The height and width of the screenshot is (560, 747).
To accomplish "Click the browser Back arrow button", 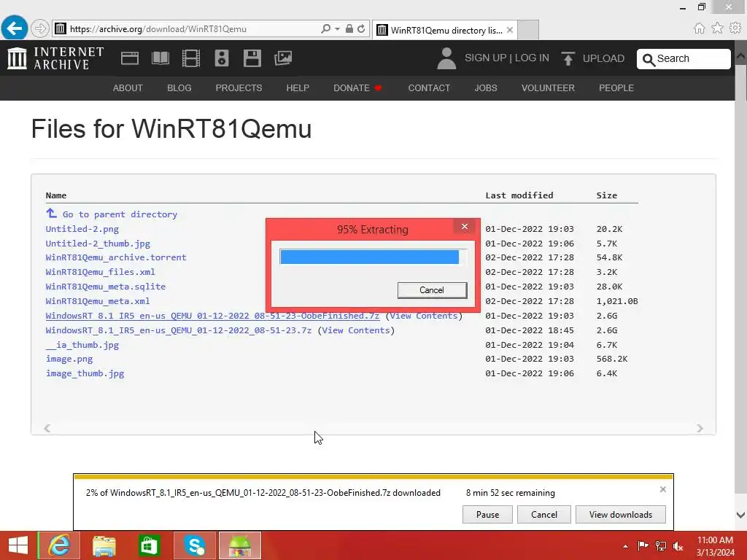I will pos(15,28).
